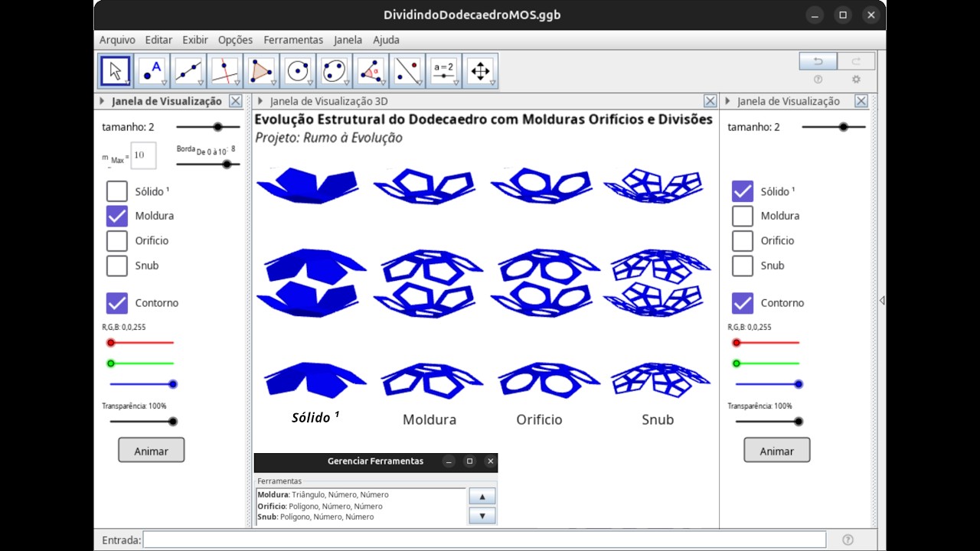Uncheck Sólido in right panel

tap(742, 191)
